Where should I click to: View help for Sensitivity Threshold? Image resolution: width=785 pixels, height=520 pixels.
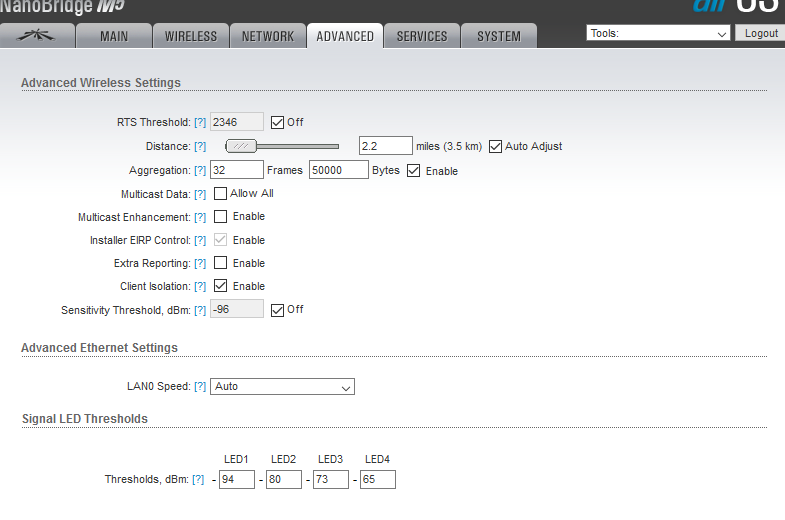click(x=200, y=310)
